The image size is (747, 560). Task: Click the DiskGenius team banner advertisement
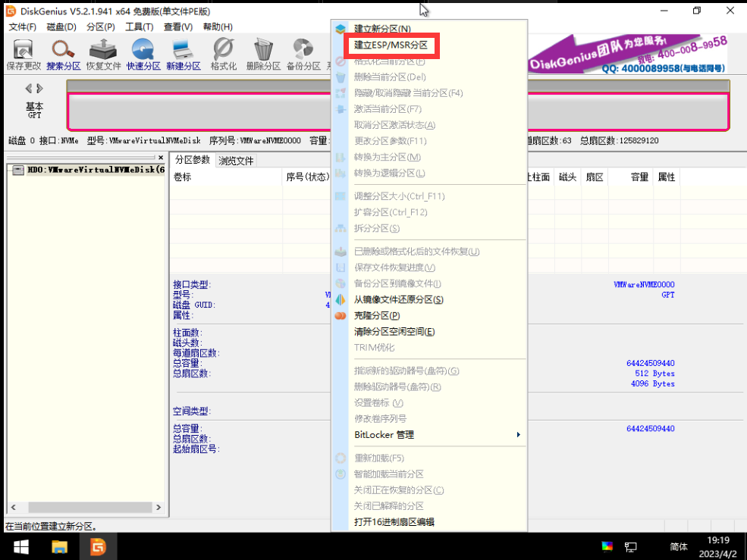click(x=628, y=55)
